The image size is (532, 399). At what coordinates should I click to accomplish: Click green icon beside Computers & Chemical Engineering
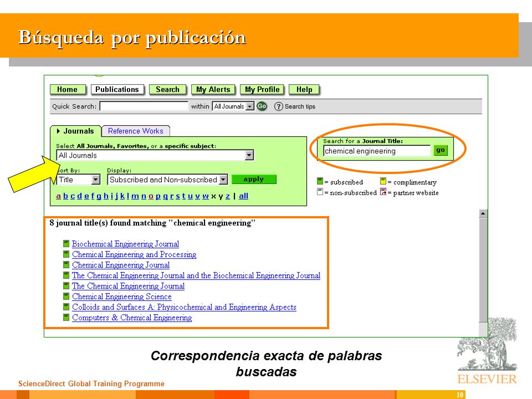66,317
